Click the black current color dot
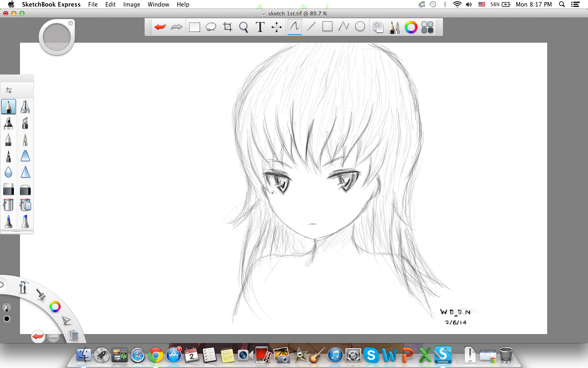This screenshot has width=588, height=368. point(7,319)
